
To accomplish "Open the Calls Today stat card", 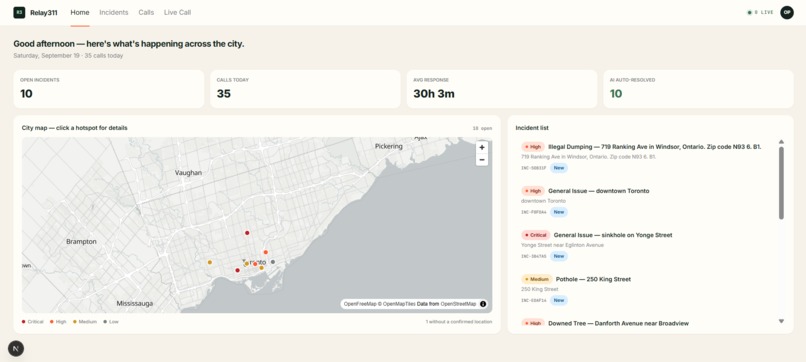I will [305, 89].
